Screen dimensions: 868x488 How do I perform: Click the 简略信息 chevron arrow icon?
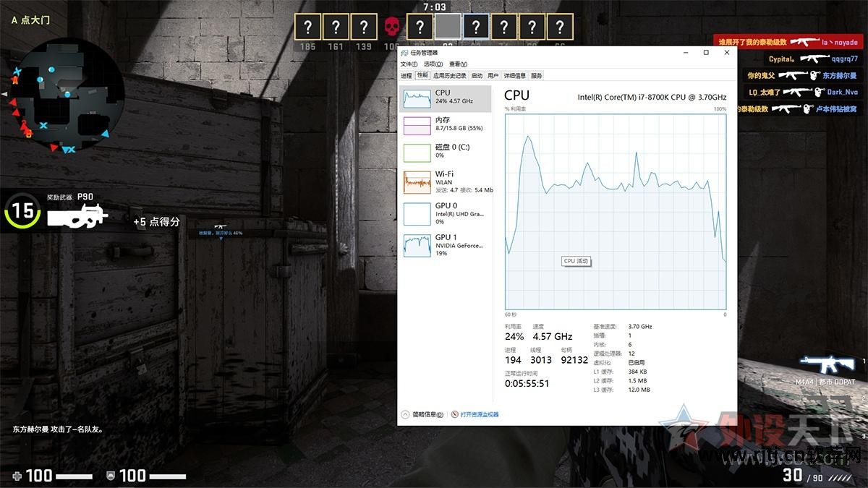click(405, 414)
